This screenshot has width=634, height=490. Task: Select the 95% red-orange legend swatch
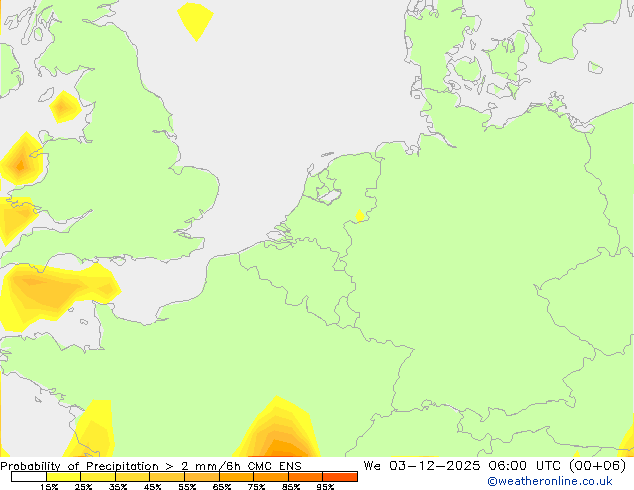(340, 477)
